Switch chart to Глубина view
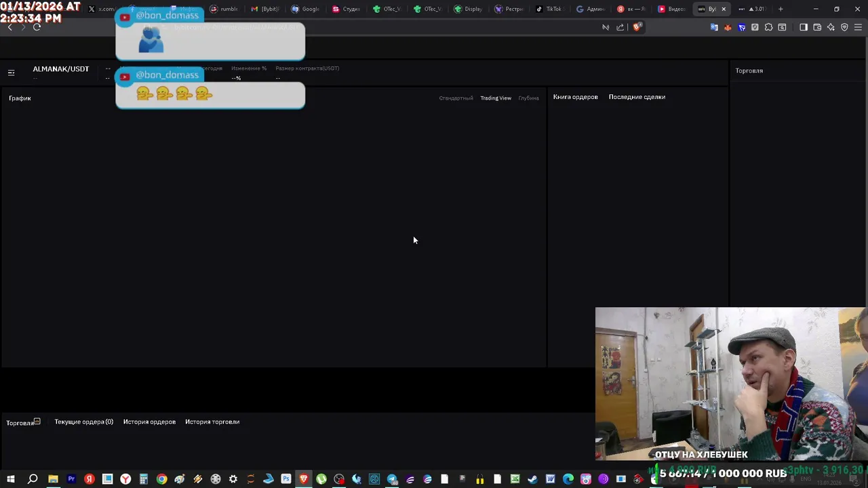 click(x=528, y=98)
